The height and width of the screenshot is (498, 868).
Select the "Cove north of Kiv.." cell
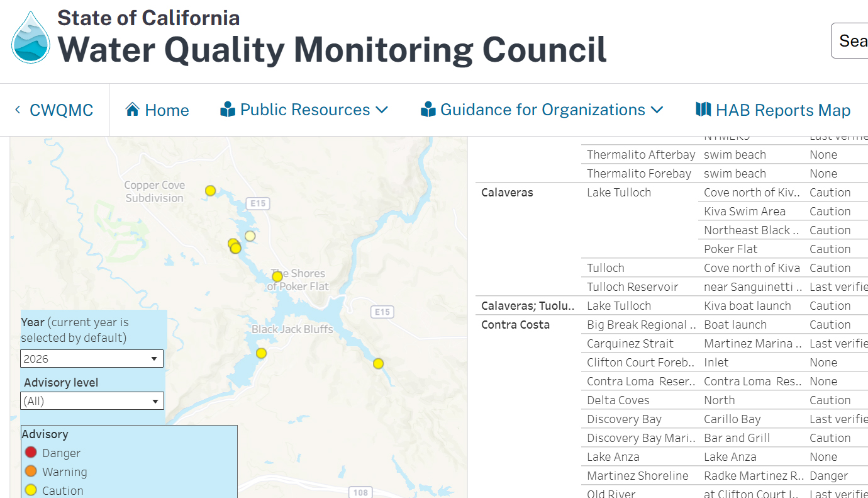pyautogui.click(x=752, y=193)
